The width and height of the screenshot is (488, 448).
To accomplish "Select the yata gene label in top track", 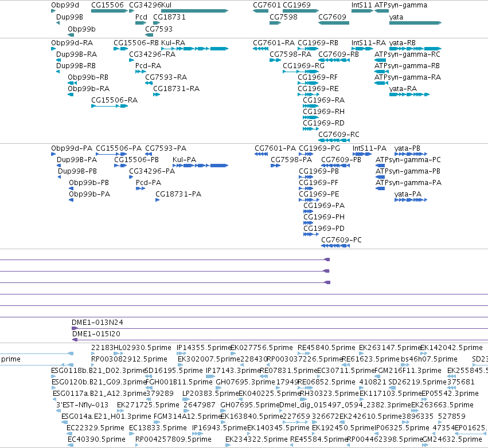I will (396, 17).
